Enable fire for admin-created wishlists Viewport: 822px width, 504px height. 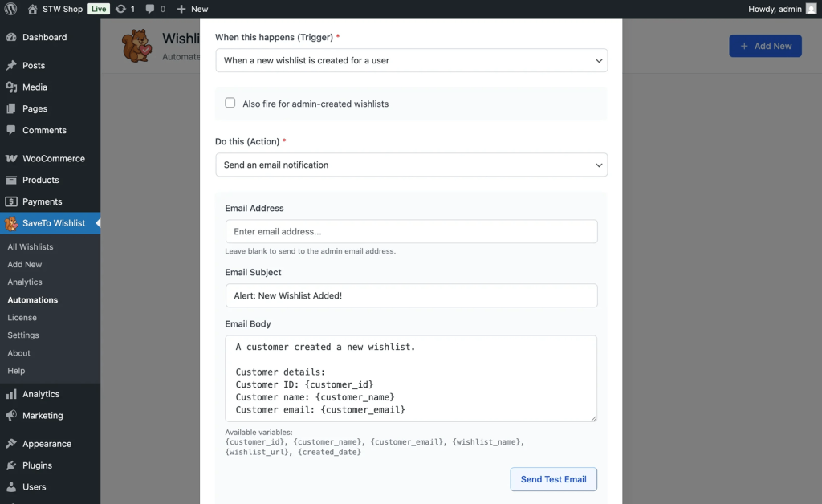230,103
